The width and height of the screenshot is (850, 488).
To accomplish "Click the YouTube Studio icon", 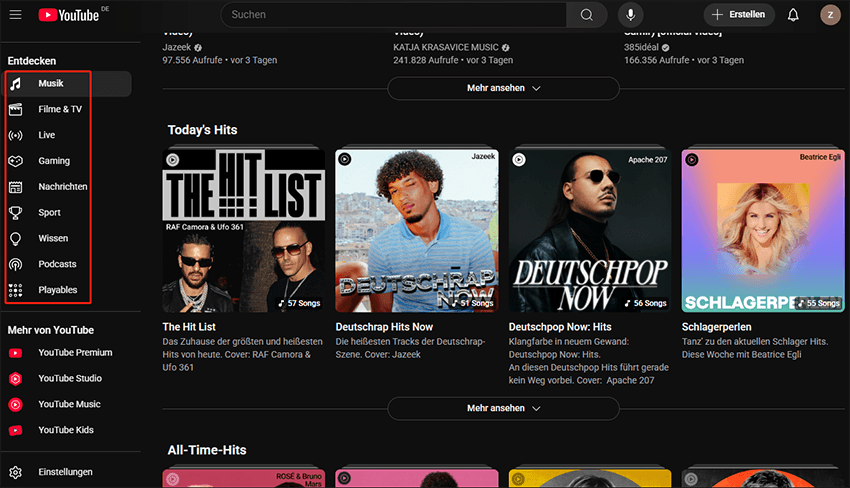I will click(x=16, y=378).
